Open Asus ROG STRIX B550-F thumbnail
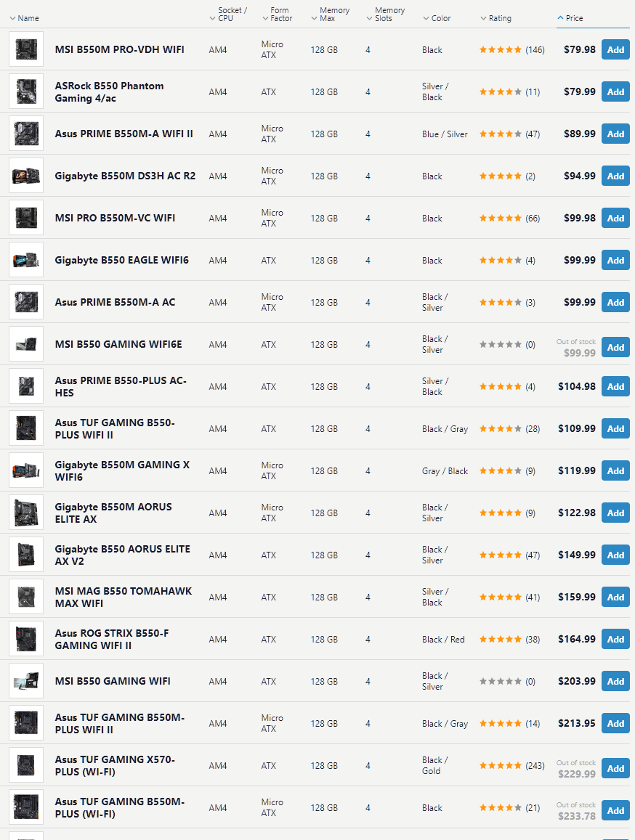 pos(26,639)
